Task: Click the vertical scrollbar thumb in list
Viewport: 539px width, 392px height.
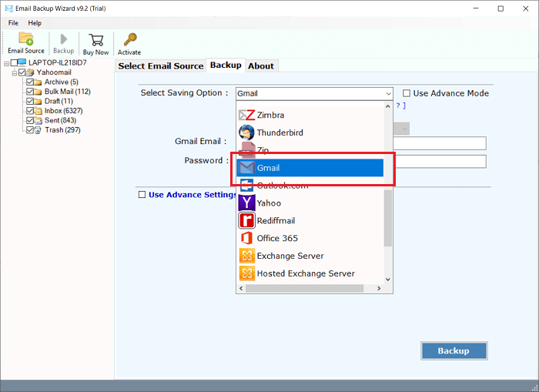Action: coord(388,217)
